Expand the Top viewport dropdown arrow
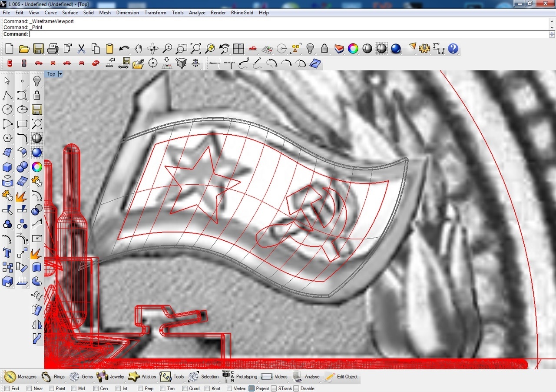 point(60,74)
